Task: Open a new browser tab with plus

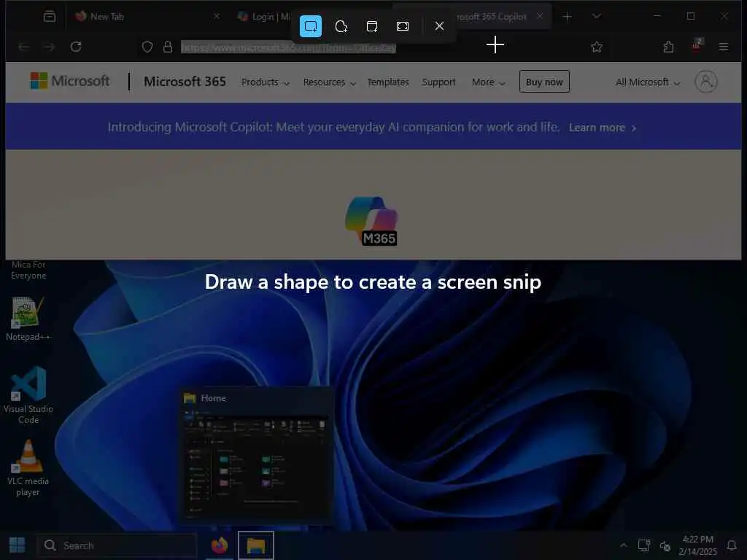Action: pos(567,17)
